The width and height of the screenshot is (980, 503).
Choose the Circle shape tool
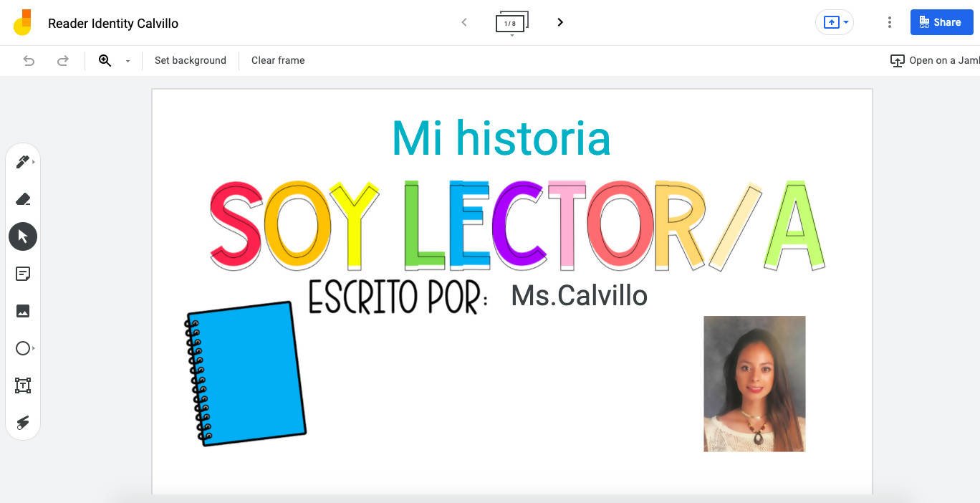[22, 348]
